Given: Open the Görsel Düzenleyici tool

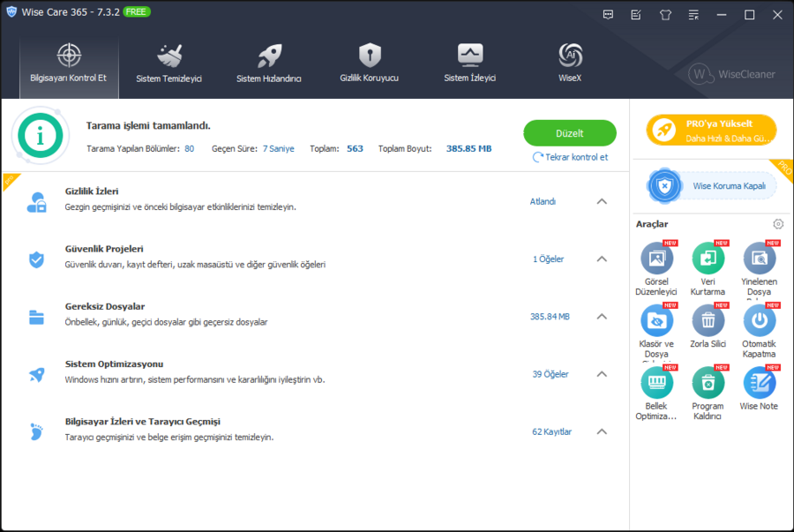Looking at the screenshot, I should [x=656, y=259].
